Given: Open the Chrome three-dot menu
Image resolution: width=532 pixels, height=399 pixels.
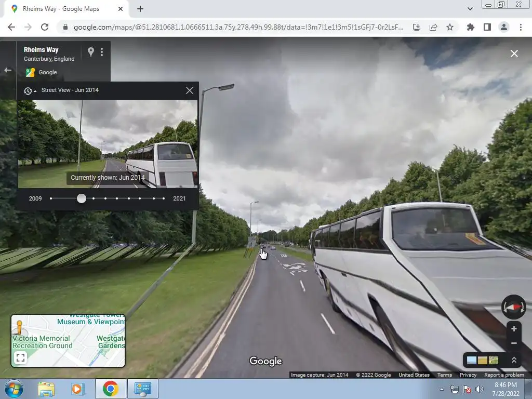Looking at the screenshot, I should [521, 27].
